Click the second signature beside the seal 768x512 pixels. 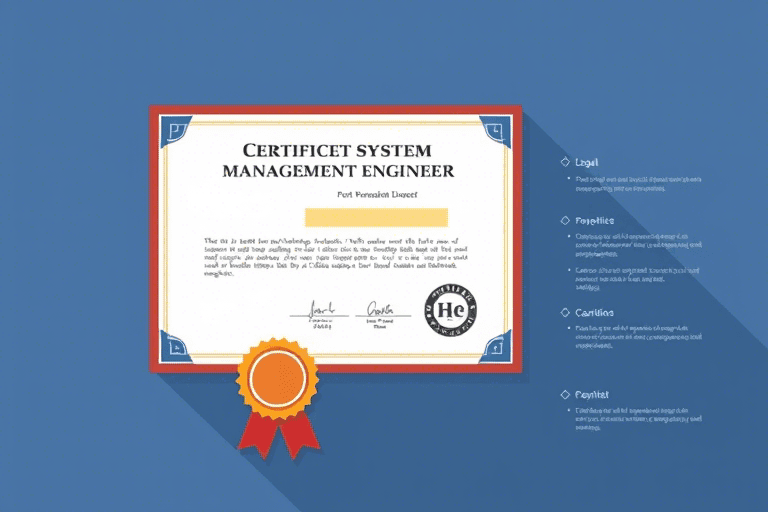[380, 312]
